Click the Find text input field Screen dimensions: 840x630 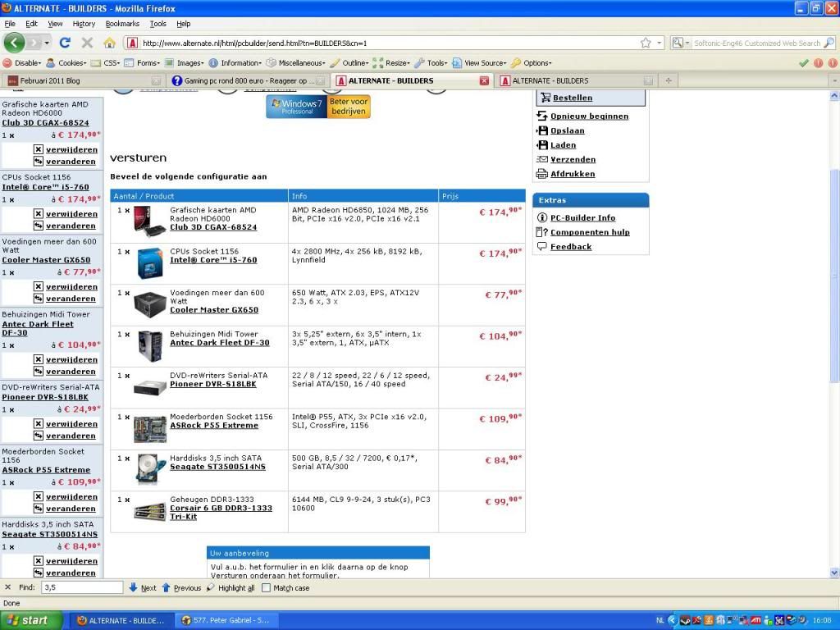(x=83, y=587)
